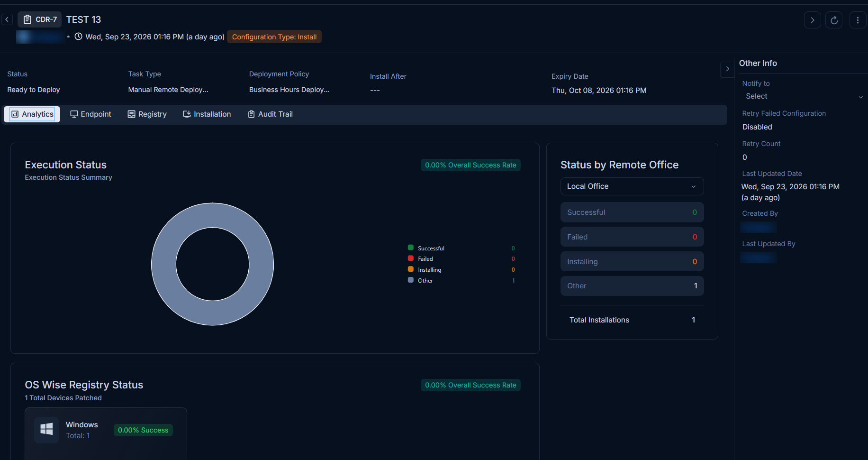Open the Endpoint tab
This screenshot has width=868, height=460.
pos(90,114)
